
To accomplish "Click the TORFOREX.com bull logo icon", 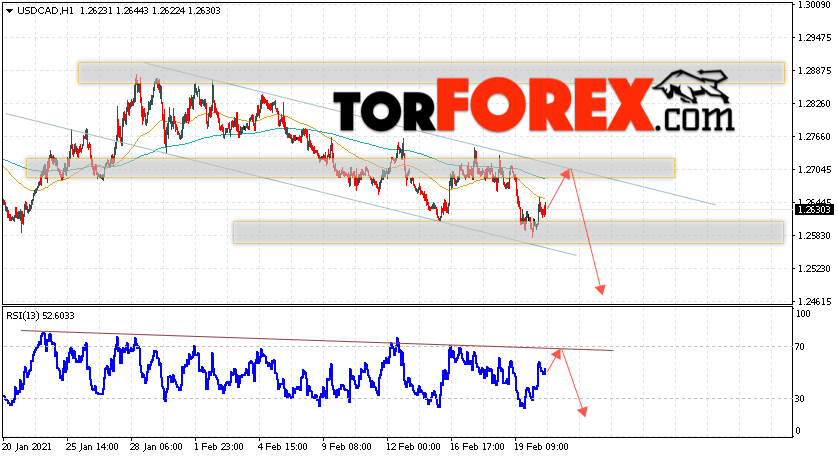I will 692,87.
